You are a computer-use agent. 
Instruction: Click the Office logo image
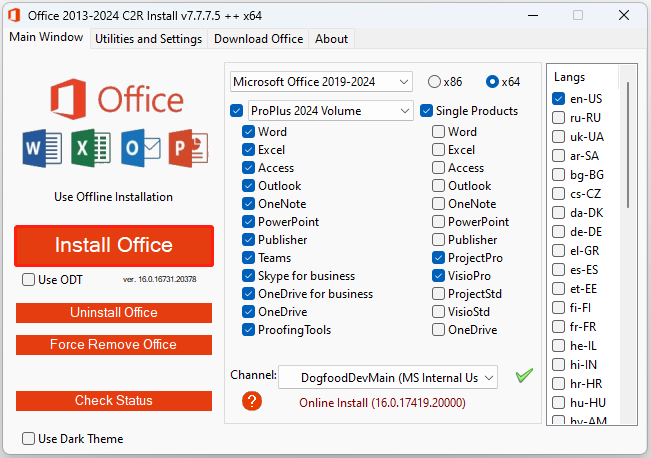pyautogui.click(x=113, y=98)
